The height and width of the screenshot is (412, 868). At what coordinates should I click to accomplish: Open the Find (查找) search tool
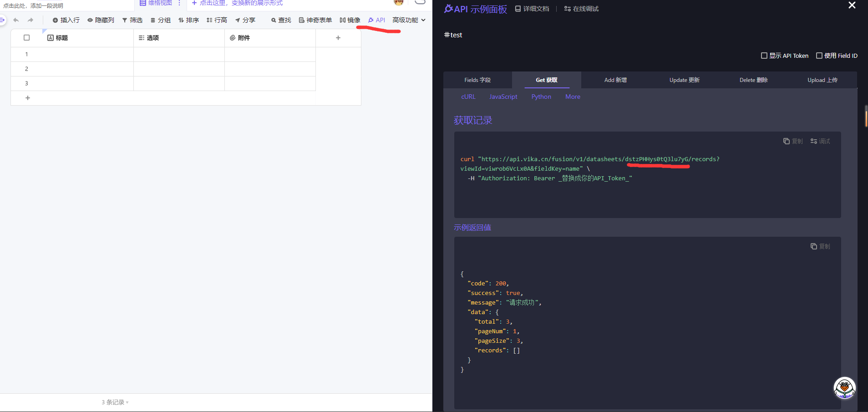point(281,20)
